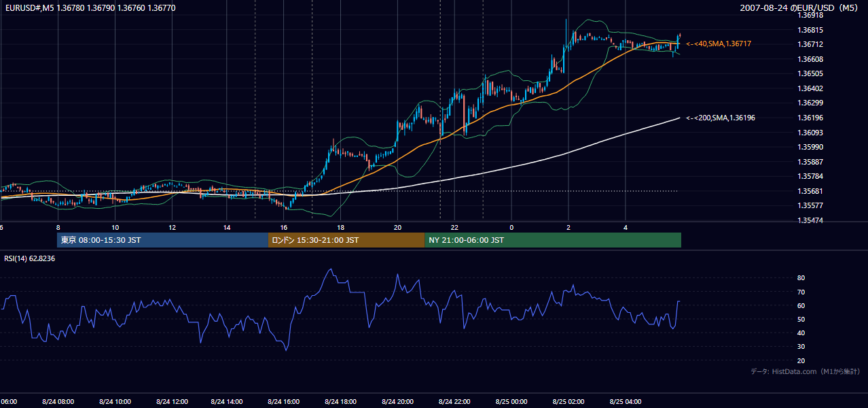Click RSI scale value 70
This screenshot has height=408, width=868.
(801, 292)
